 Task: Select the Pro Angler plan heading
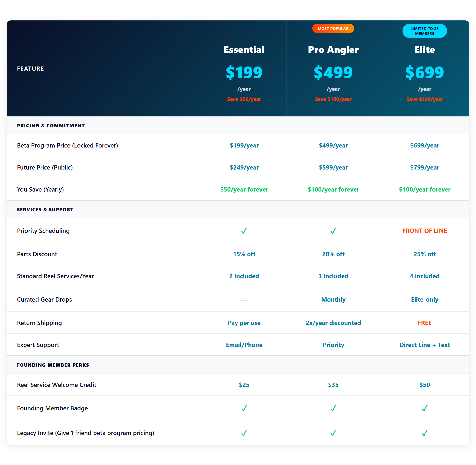(x=333, y=49)
